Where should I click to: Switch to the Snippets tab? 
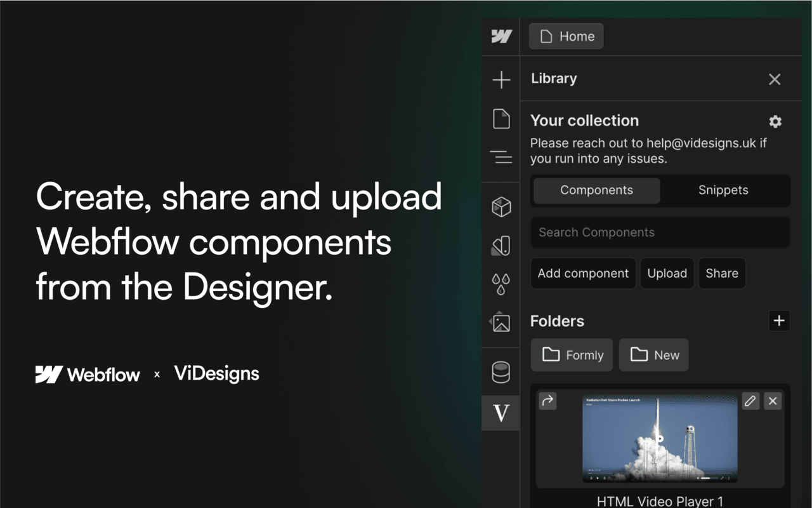pos(723,190)
